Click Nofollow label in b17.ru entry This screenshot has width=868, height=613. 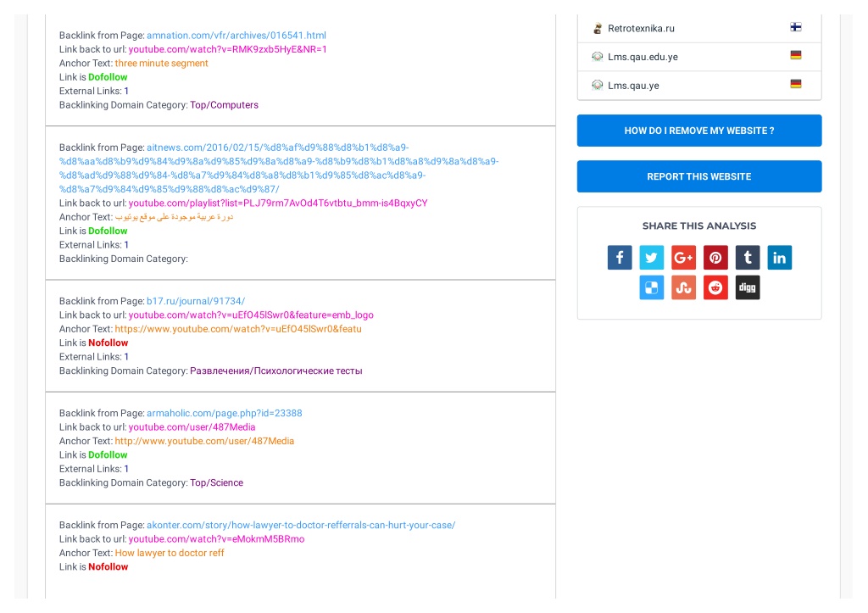pyautogui.click(x=108, y=343)
